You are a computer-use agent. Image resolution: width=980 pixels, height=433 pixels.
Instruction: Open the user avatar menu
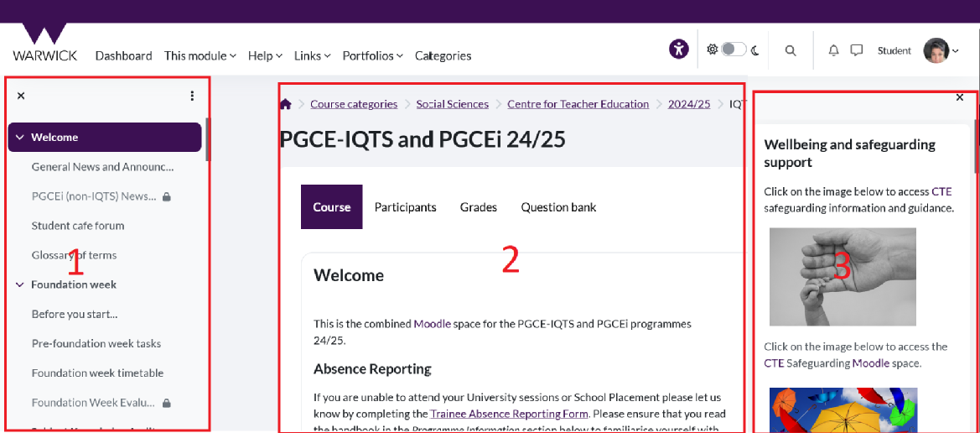click(940, 50)
